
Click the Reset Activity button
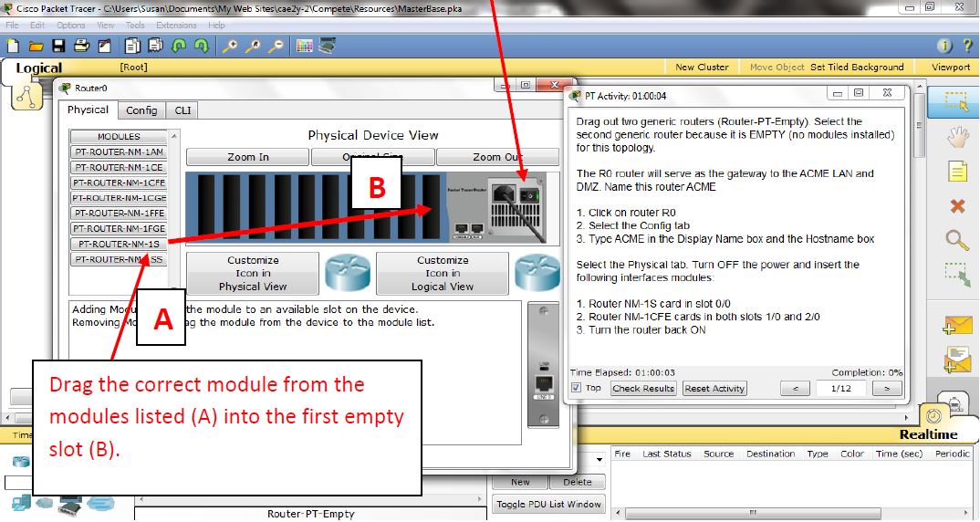click(715, 388)
